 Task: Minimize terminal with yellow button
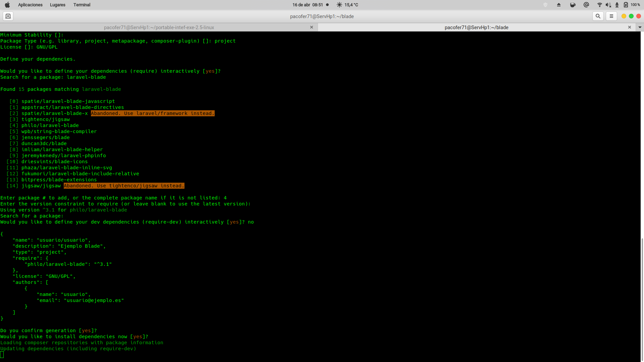point(624,16)
